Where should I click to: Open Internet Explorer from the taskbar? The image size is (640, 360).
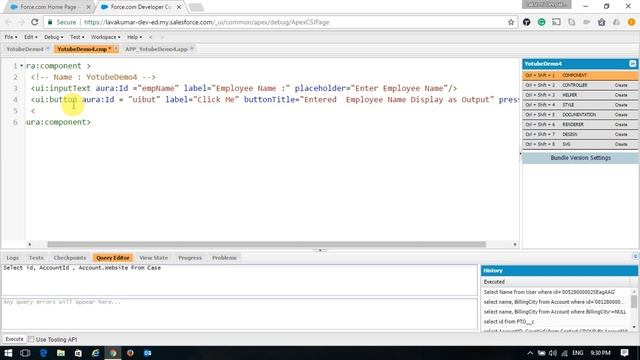[x=96, y=353]
